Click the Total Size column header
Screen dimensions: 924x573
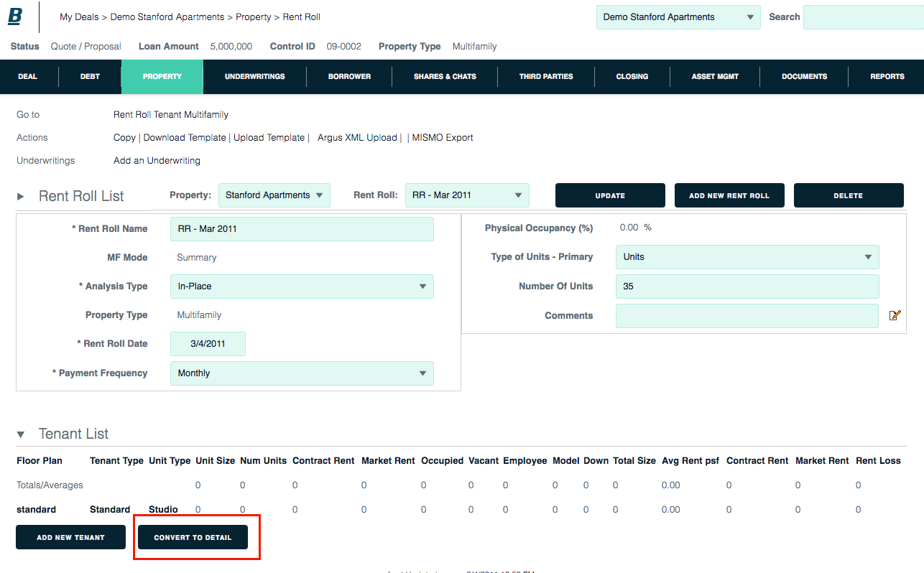tap(634, 460)
